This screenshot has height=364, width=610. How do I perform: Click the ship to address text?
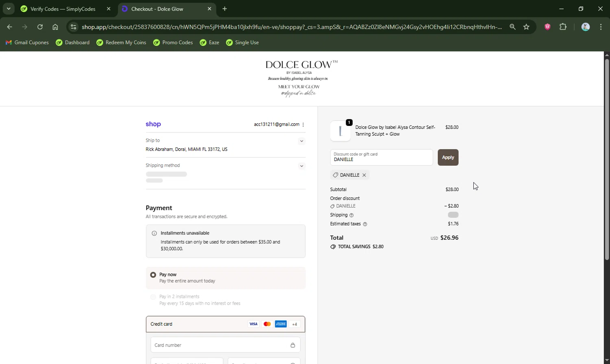[x=186, y=149]
